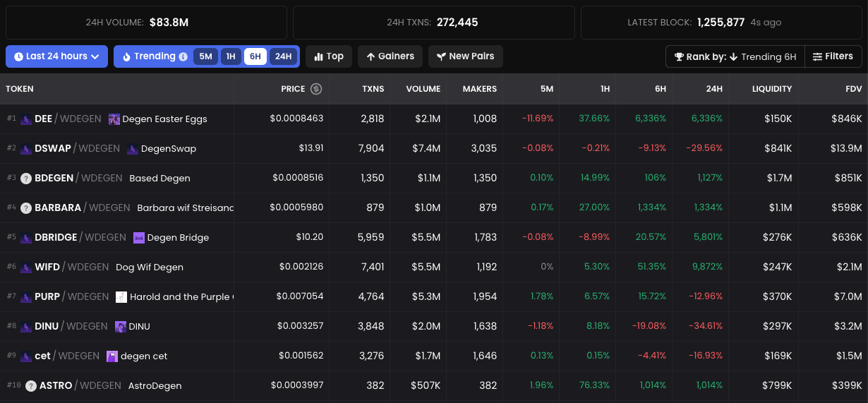Sort the table by LIQUIDITY column
The width and height of the screenshot is (868, 403).
(771, 89)
